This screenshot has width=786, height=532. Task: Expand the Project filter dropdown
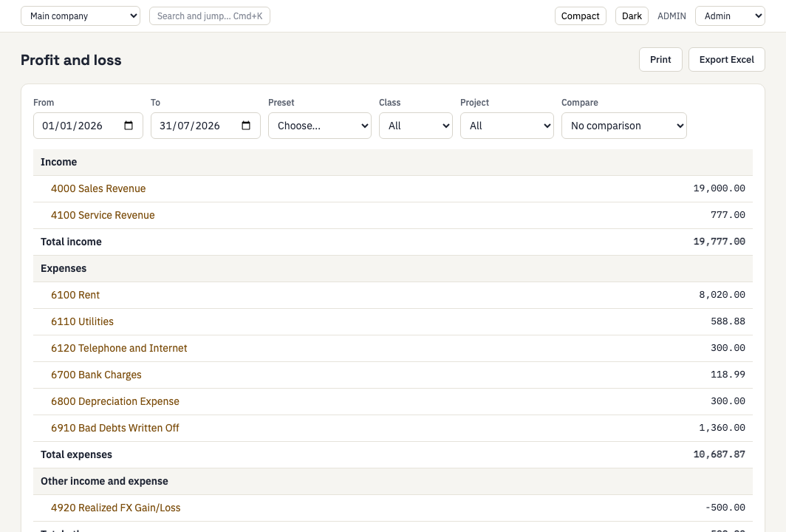click(x=507, y=126)
